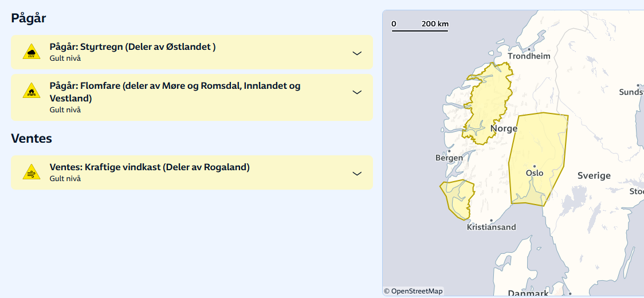Click the Bergen label on the map
The height and width of the screenshot is (298, 644).
[449, 158]
